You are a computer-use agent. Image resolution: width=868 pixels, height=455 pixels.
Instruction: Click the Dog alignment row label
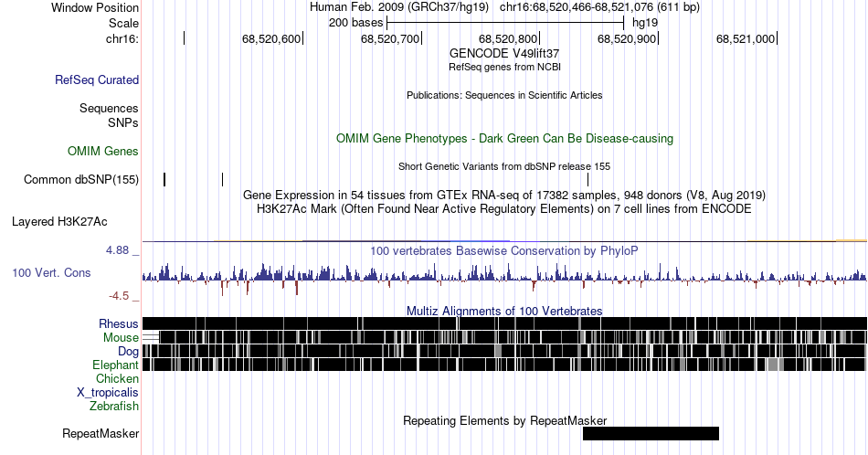(129, 352)
